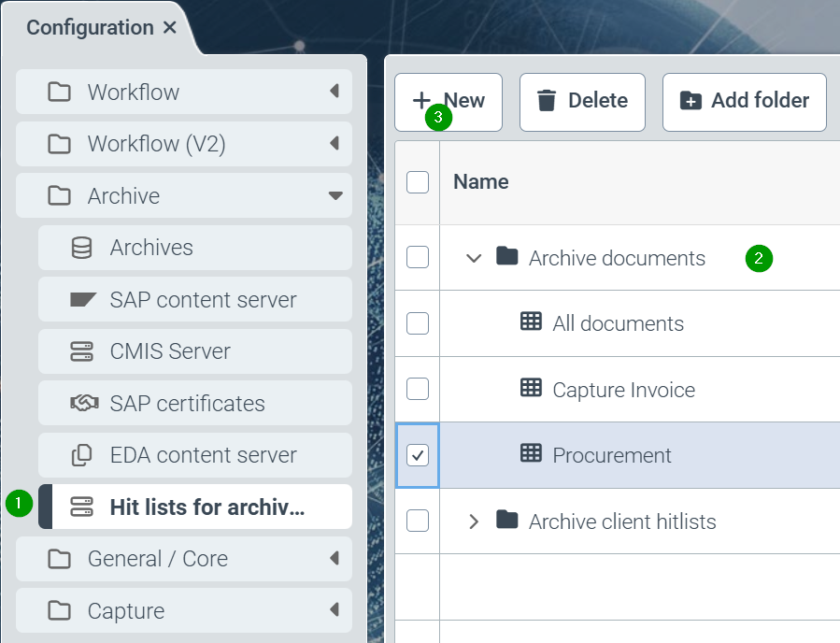Collapse the Archive documents folder chevron

pos(474,258)
